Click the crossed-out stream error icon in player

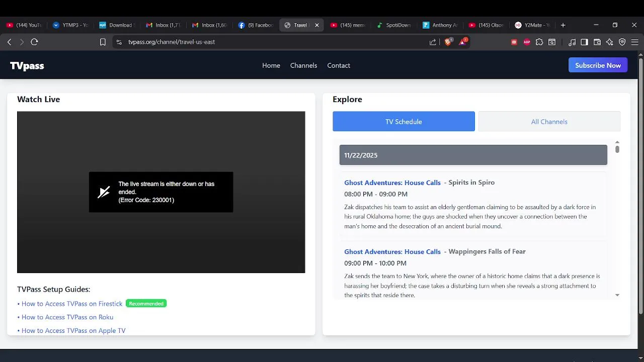coord(104,192)
